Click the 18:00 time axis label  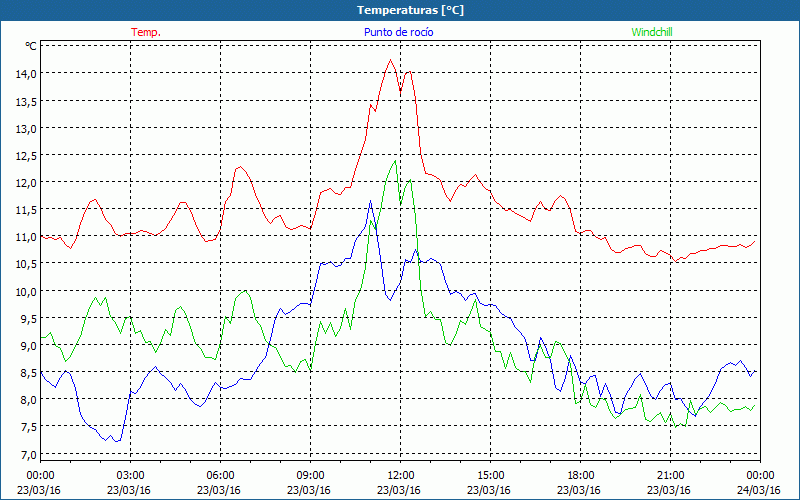(x=580, y=476)
